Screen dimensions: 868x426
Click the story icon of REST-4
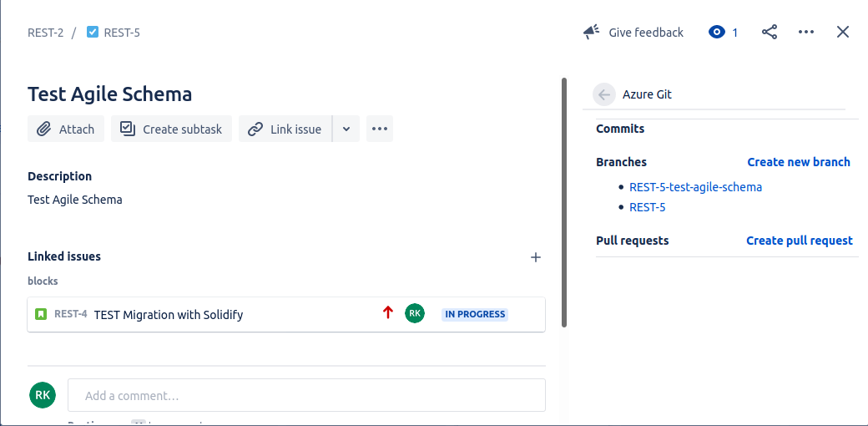tap(40, 315)
